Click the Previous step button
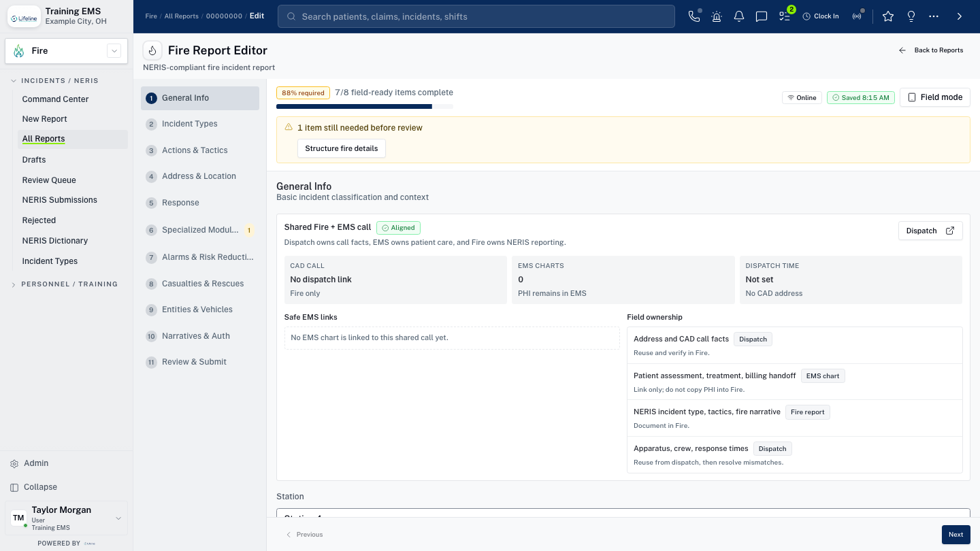 [x=304, y=535]
